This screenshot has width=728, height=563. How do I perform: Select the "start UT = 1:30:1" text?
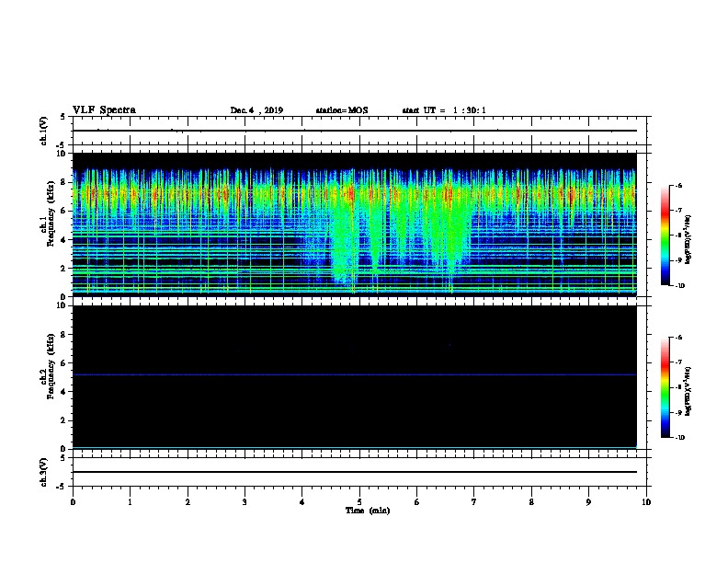[444, 110]
